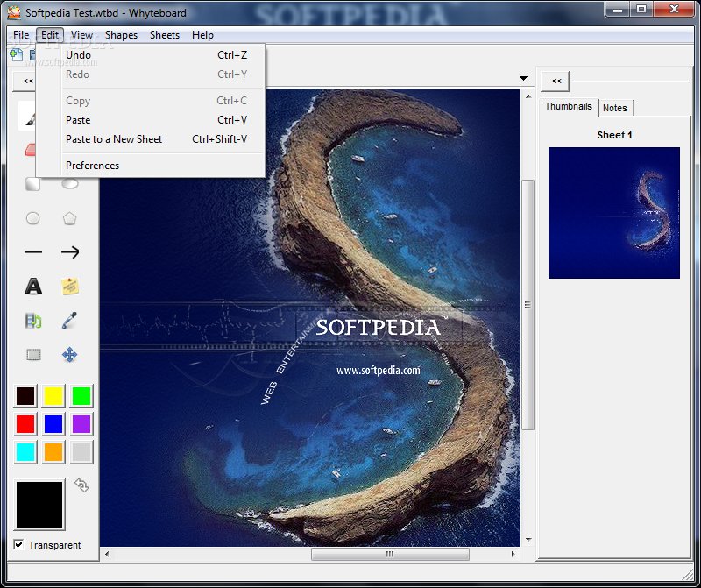Click the Sheet 1 label
701x588 pixels.
614,135
